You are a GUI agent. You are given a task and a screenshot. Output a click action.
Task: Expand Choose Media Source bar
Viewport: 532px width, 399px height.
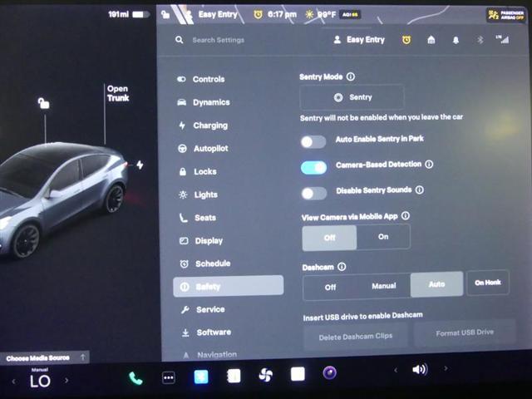point(44,357)
